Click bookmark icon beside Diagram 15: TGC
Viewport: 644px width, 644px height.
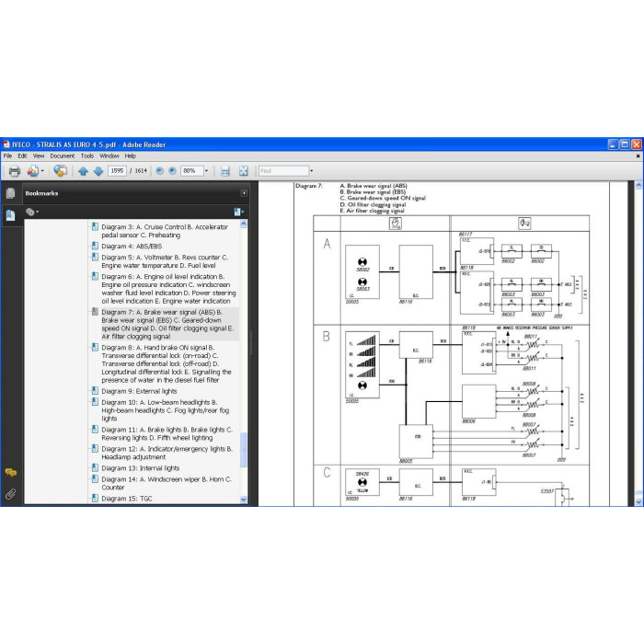coord(95,498)
